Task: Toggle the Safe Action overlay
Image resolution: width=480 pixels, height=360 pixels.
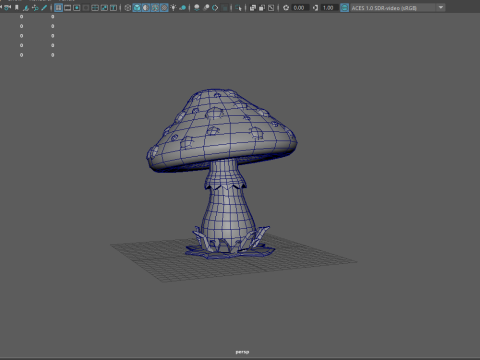Action: point(104,7)
